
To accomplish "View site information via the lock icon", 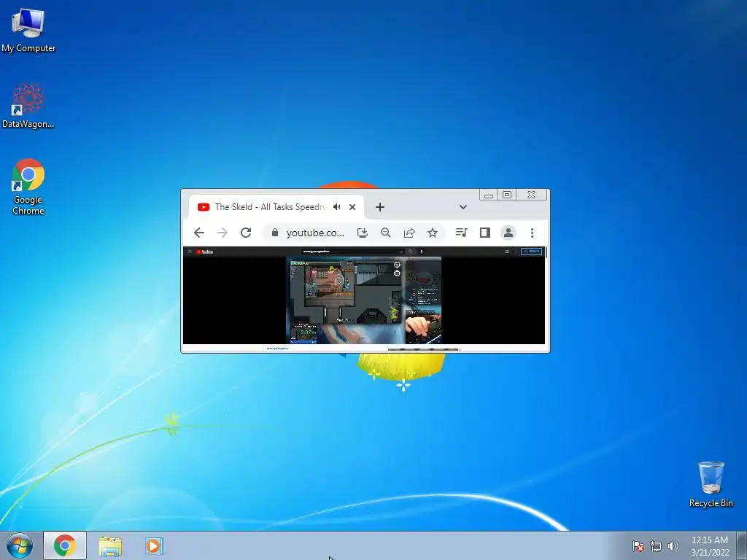I will (x=275, y=233).
